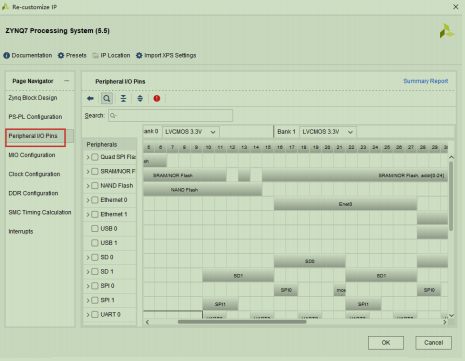465x361 pixels.
Task: Enable the SPI 0 checkbox
Action: pyautogui.click(x=95, y=286)
